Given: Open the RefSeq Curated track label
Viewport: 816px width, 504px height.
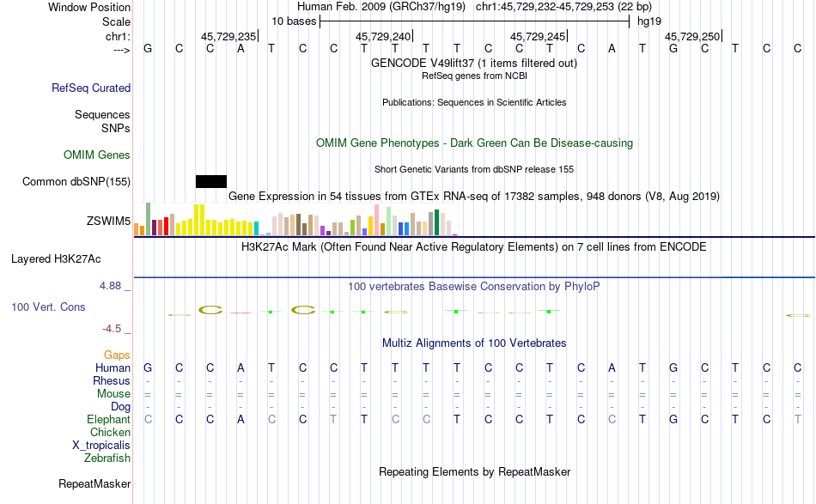Looking at the screenshot, I should tap(91, 88).
